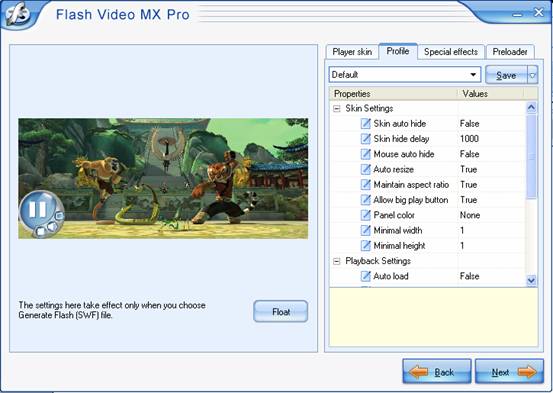Click the small stop square on the player control
The height and width of the screenshot is (393, 553).
41,232
